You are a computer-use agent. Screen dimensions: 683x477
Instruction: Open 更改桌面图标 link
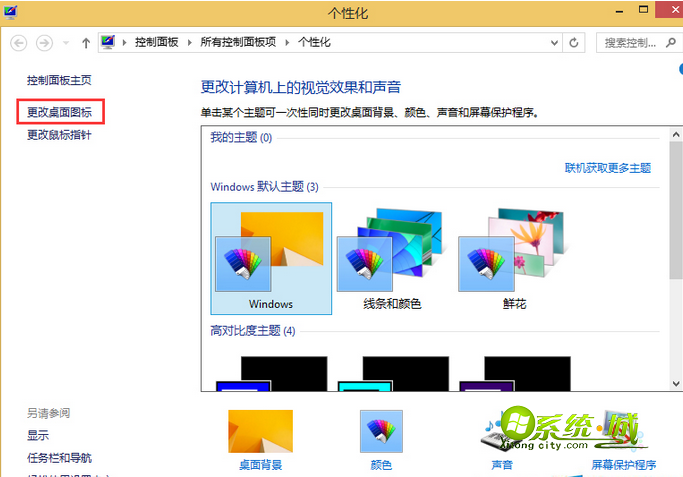59,112
